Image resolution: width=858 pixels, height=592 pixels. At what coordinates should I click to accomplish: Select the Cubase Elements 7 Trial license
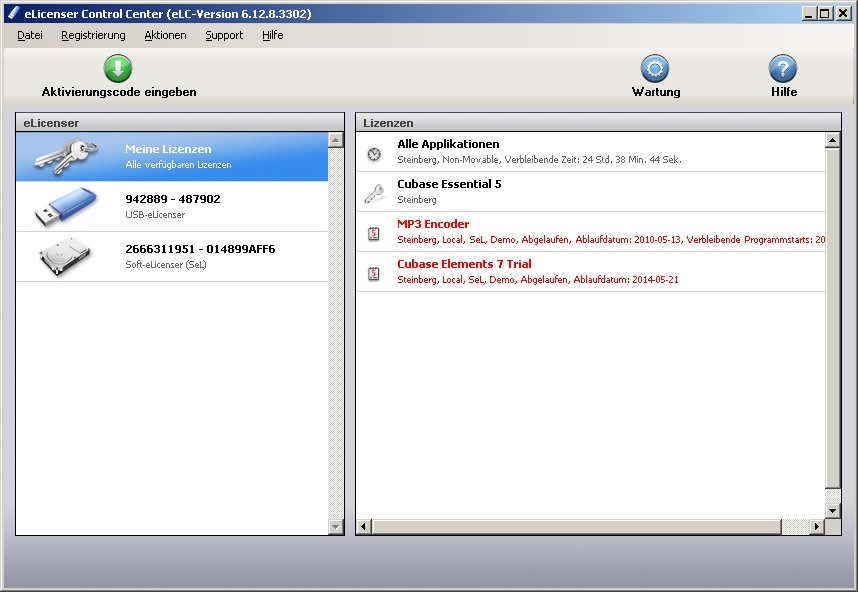click(x=590, y=271)
